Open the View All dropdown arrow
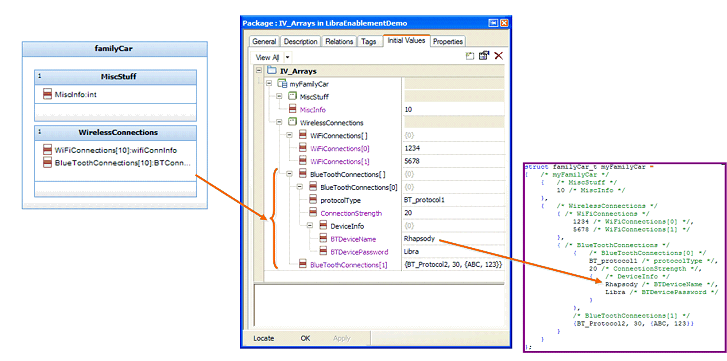The image size is (727, 361). (287, 57)
